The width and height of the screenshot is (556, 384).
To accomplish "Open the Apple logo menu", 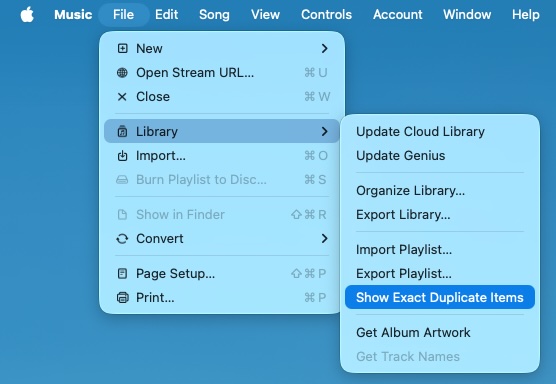I will tap(27, 15).
